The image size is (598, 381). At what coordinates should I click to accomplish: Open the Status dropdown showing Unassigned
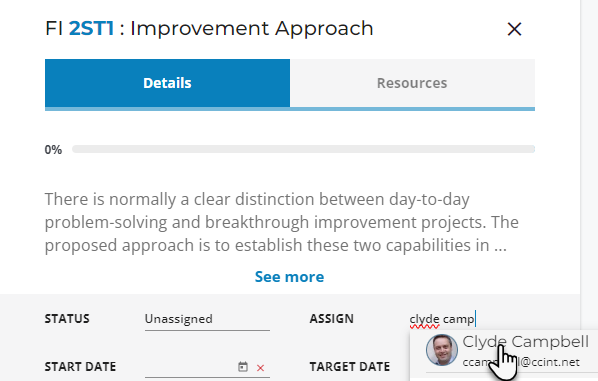207,319
